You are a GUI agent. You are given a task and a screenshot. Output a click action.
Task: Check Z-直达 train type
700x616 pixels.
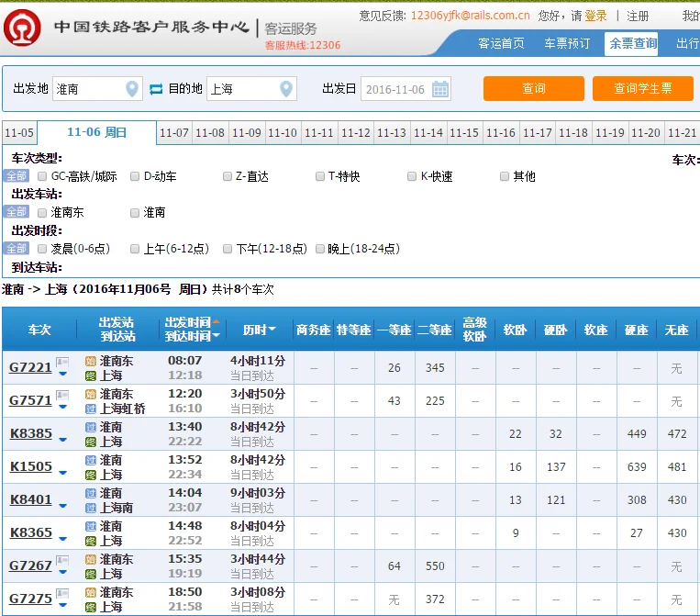228,176
